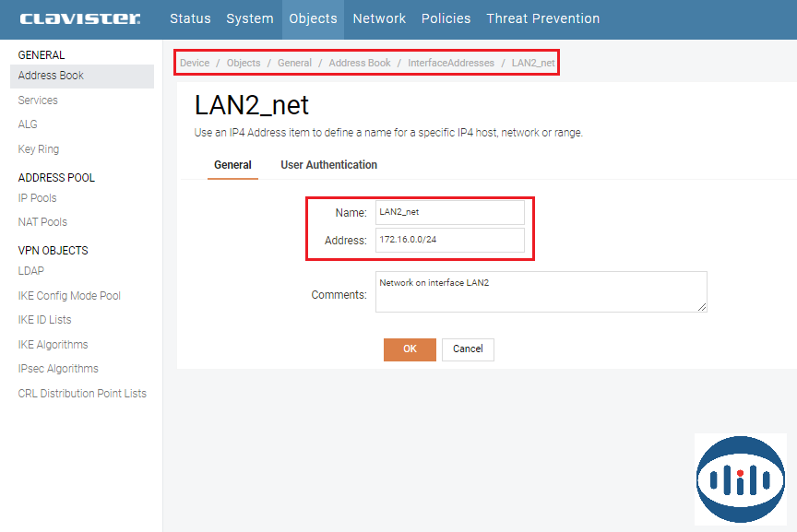Focus the Comments text area
This screenshot has width=797, height=532.
(x=541, y=292)
